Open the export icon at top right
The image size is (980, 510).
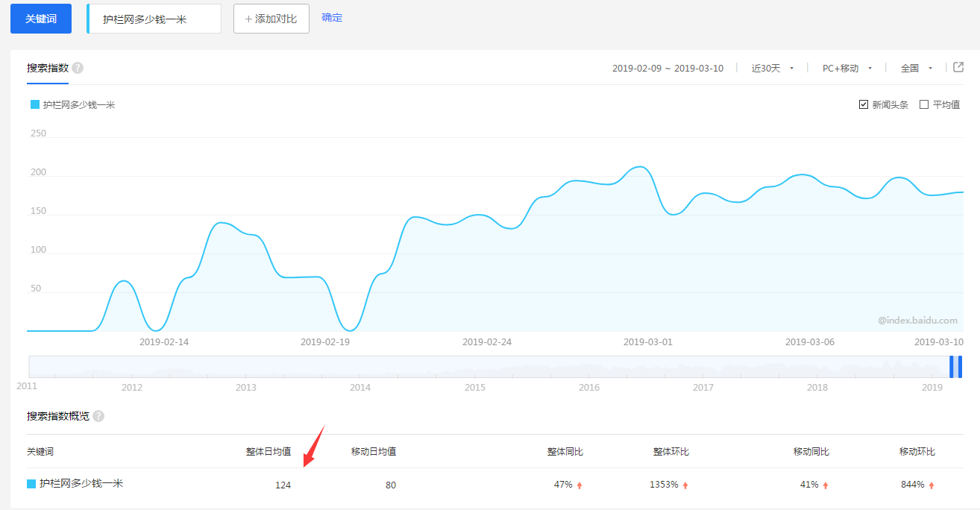[x=958, y=67]
